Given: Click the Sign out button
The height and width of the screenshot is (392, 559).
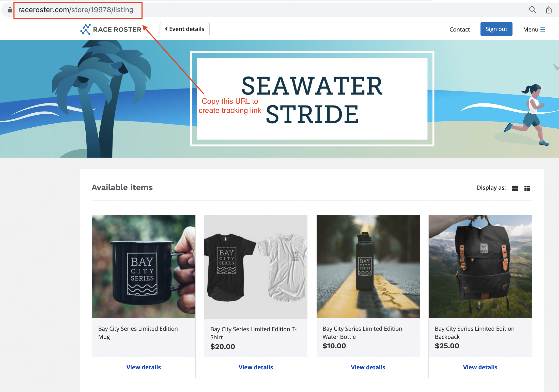Looking at the screenshot, I should (496, 29).
